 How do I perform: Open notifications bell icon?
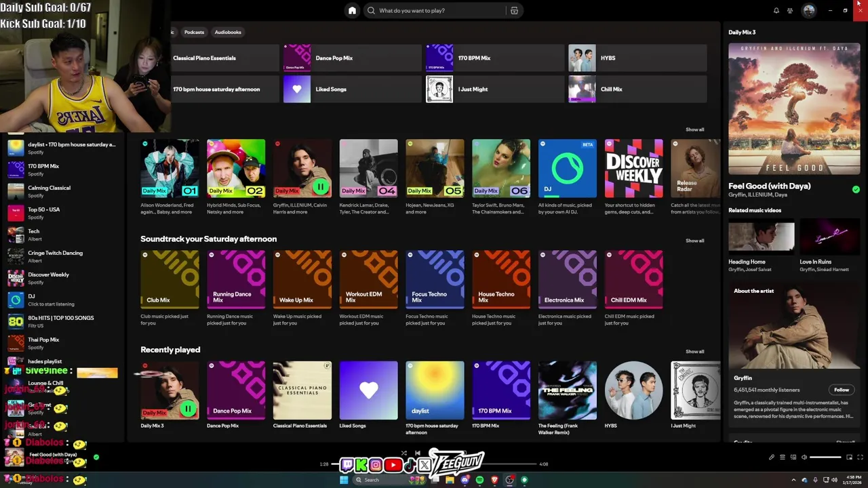pyautogui.click(x=776, y=10)
